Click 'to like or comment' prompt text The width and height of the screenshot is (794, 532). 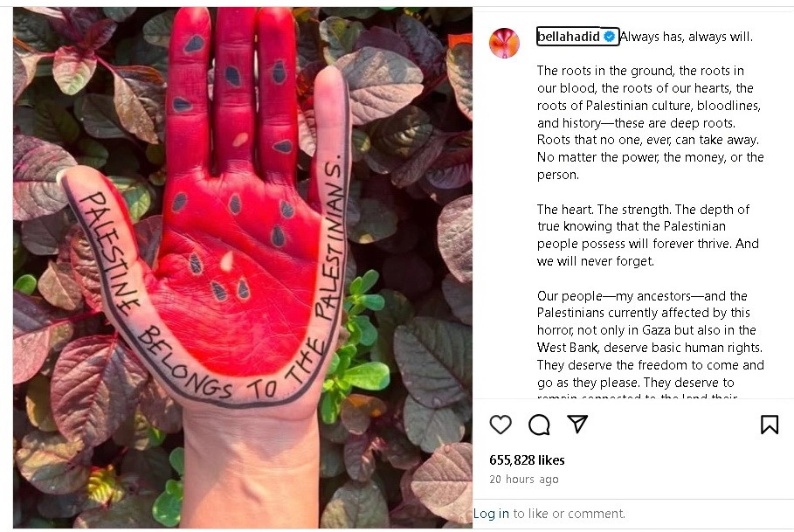(570, 514)
